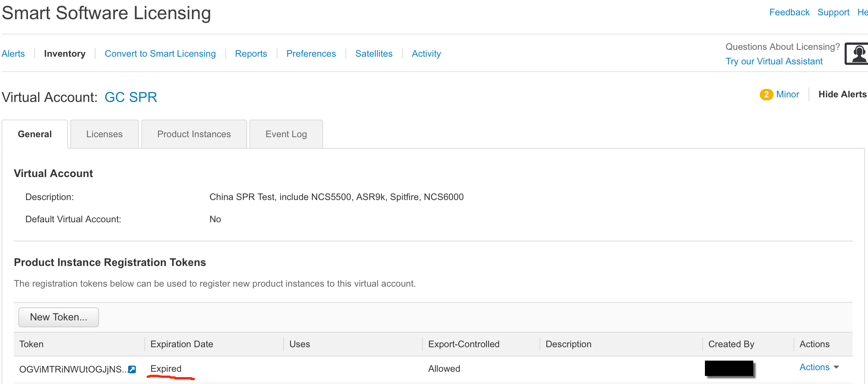The height and width of the screenshot is (384, 868).
Task: Open the Inventory navigation item
Action: point(65,54)
